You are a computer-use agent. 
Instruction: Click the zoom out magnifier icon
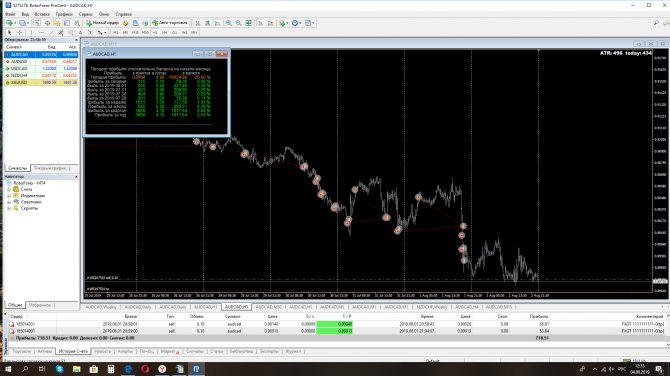tap(238, 23)
